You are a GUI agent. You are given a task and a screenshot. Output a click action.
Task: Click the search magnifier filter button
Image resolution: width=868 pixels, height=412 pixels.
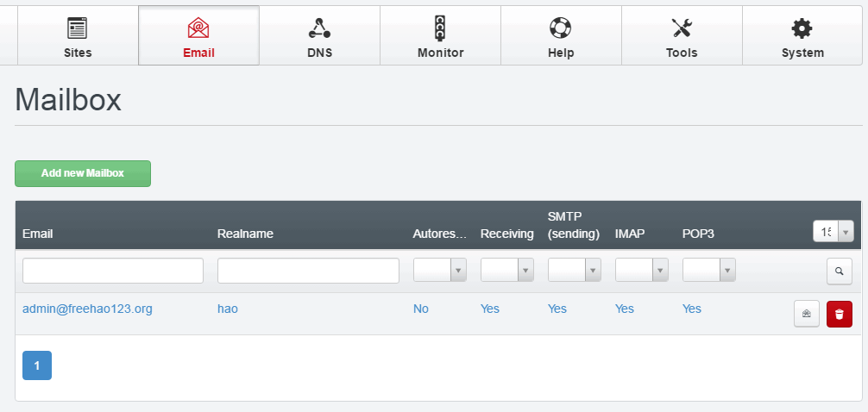839,271
